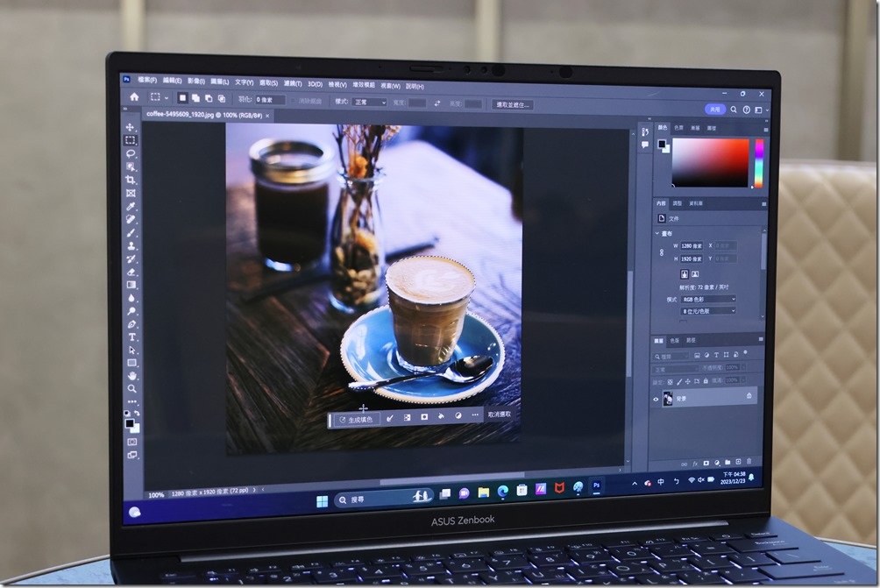
Task: Choose Subtract from selection mode icon
Action: [209, 99]
